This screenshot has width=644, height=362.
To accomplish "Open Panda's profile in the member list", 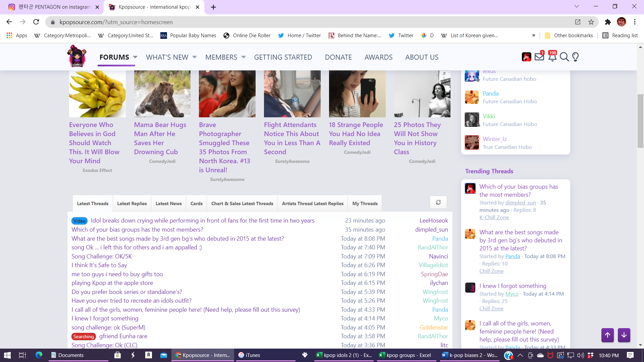I will coord(490,94).
